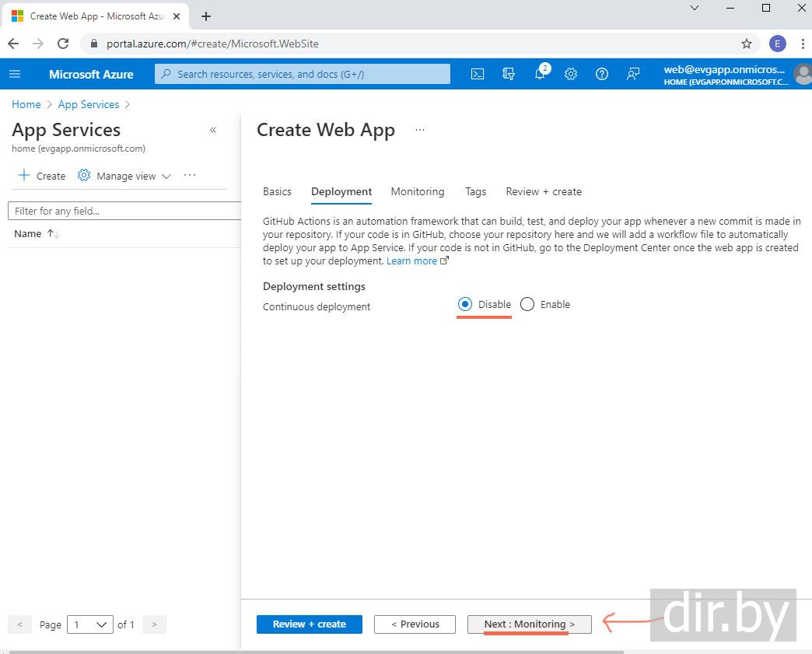Collapse the App Services panel with double chevron

pyautogui.click(x=213, y=130)
